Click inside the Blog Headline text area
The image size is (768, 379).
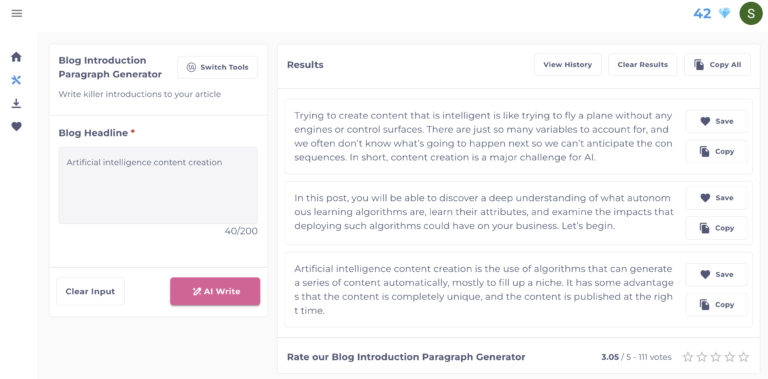click(158, 185)
